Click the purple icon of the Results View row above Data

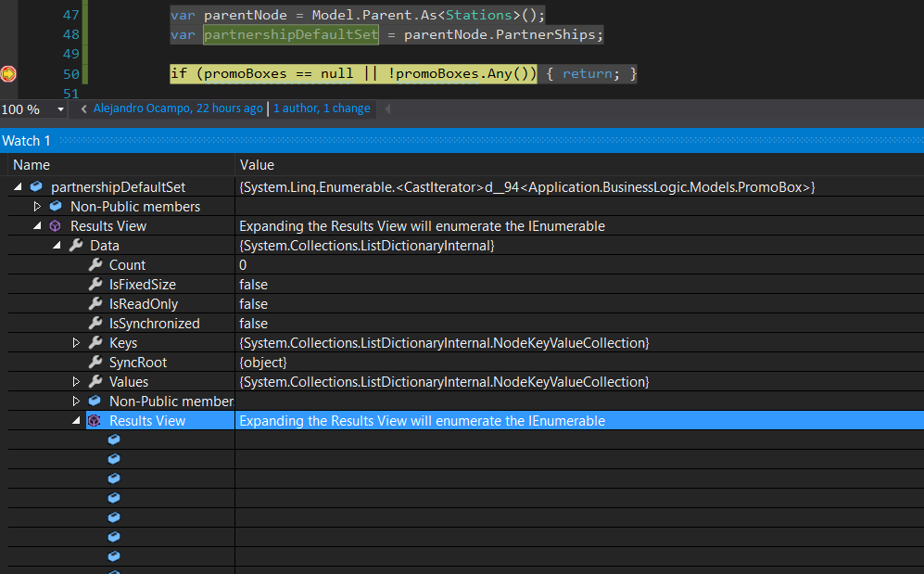[56, 225]
